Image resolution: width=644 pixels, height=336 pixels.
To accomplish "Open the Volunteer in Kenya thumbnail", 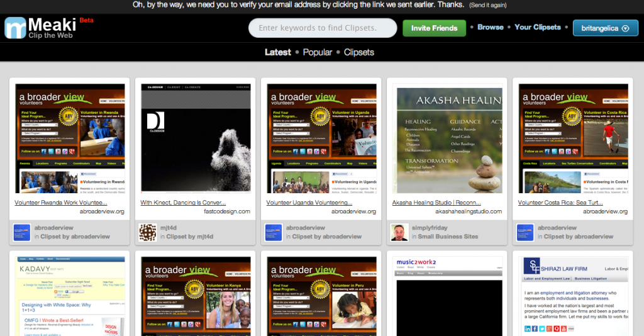I will tap(196, 296).
